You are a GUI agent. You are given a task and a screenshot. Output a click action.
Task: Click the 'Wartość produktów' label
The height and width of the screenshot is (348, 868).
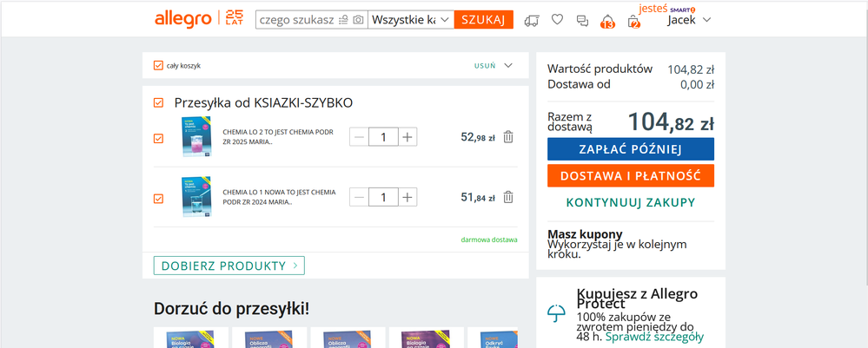pos(600,69)
